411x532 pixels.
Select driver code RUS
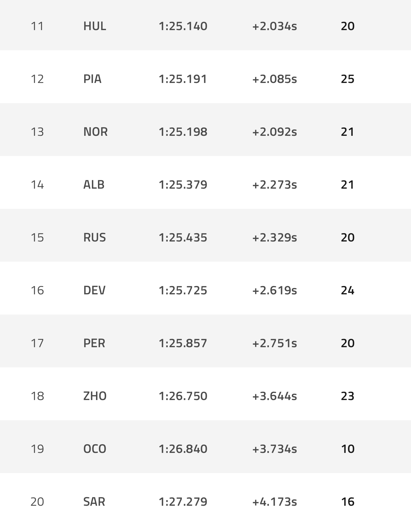coord(94,237)
